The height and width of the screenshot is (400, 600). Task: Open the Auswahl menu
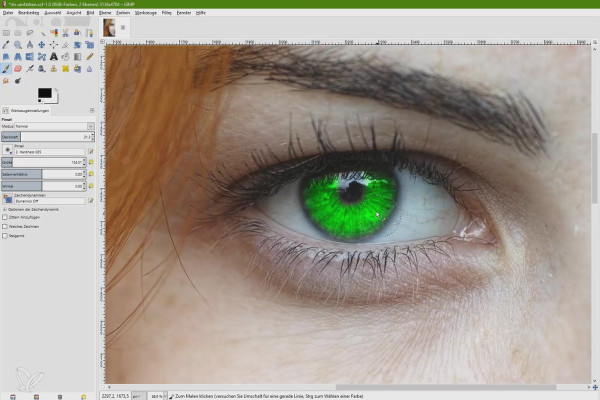click(x=52, y=13)
